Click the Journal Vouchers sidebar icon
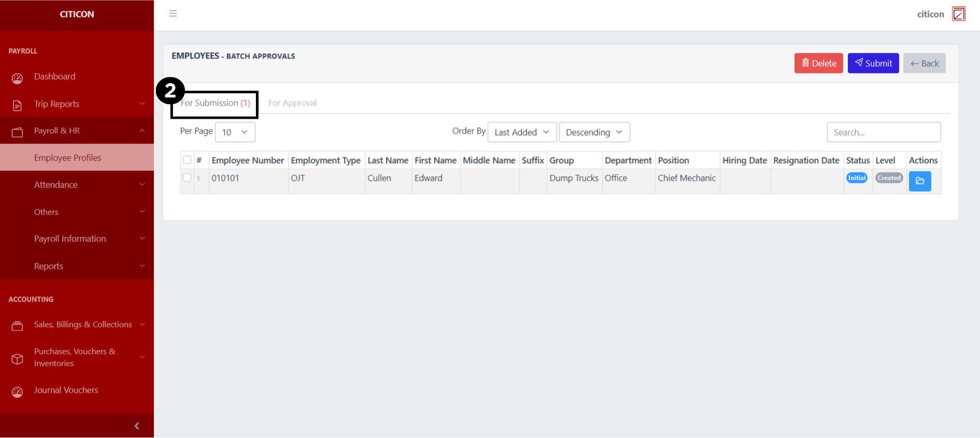Screen dimensions: 980x438 [17, 392]
